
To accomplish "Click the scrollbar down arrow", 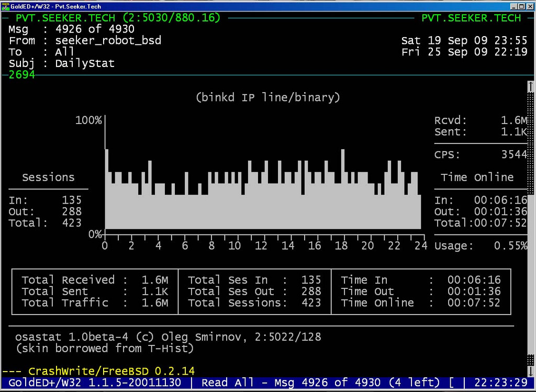I will click(531, 371).
